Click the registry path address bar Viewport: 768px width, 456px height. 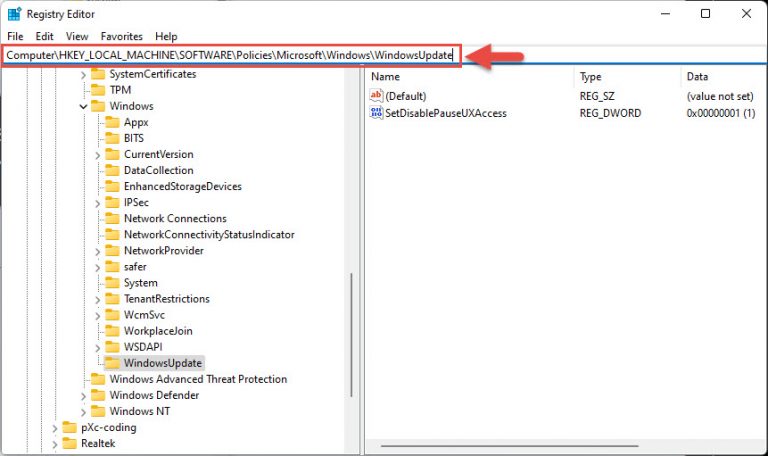click(x=230, y=56)
